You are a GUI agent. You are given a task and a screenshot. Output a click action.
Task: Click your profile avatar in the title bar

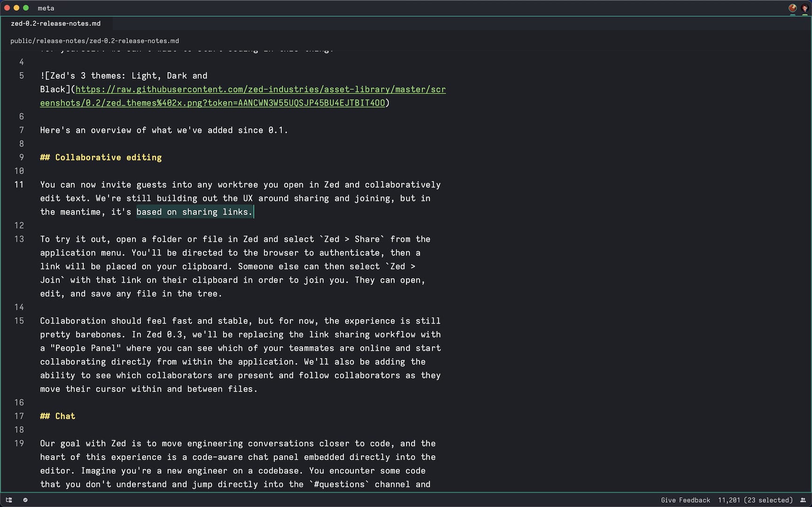coord(804,8)
